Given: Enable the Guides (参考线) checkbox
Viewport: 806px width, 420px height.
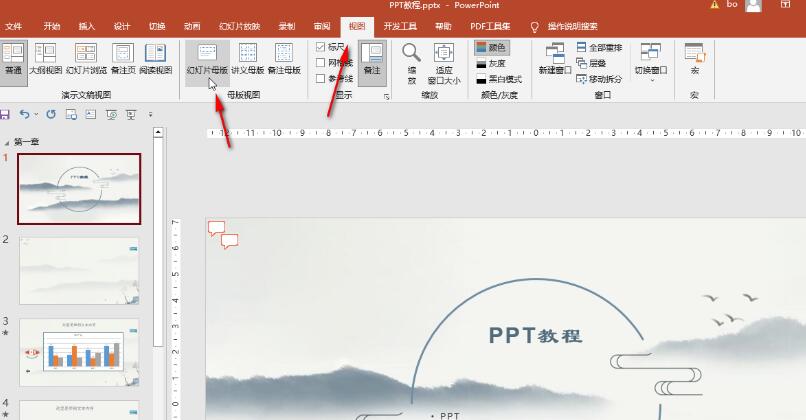Looking at the screenshot, I should [320, 77].
